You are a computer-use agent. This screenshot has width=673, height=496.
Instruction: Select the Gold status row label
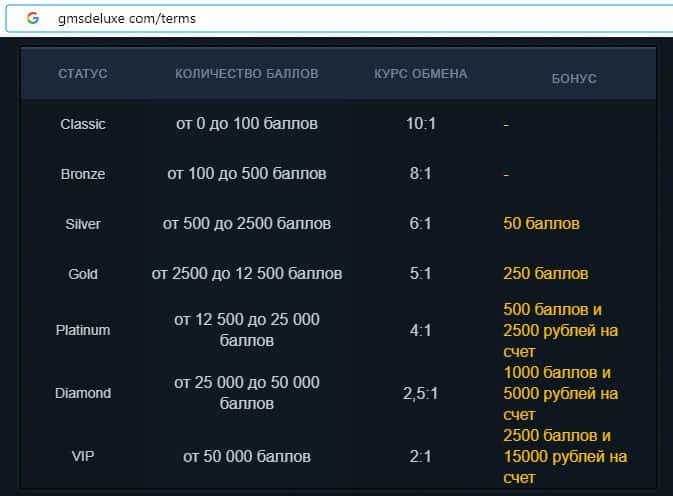point(83,274)
